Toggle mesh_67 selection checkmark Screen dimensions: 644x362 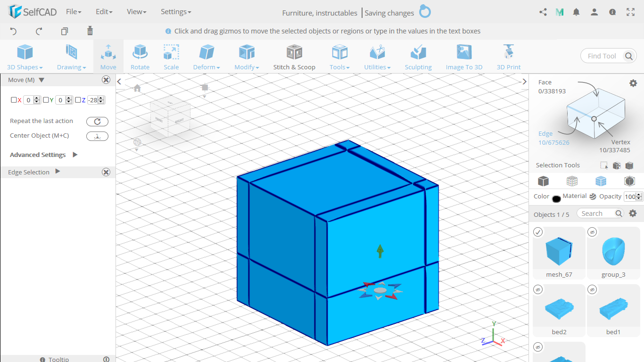tap(538, 232)
